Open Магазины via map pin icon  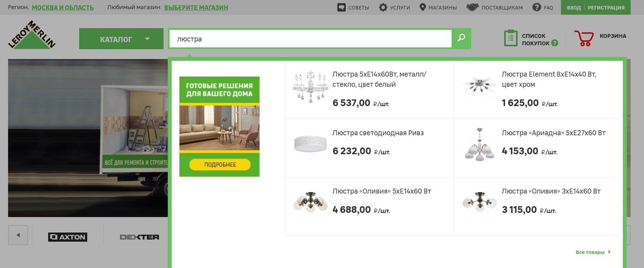click(423, 7)
